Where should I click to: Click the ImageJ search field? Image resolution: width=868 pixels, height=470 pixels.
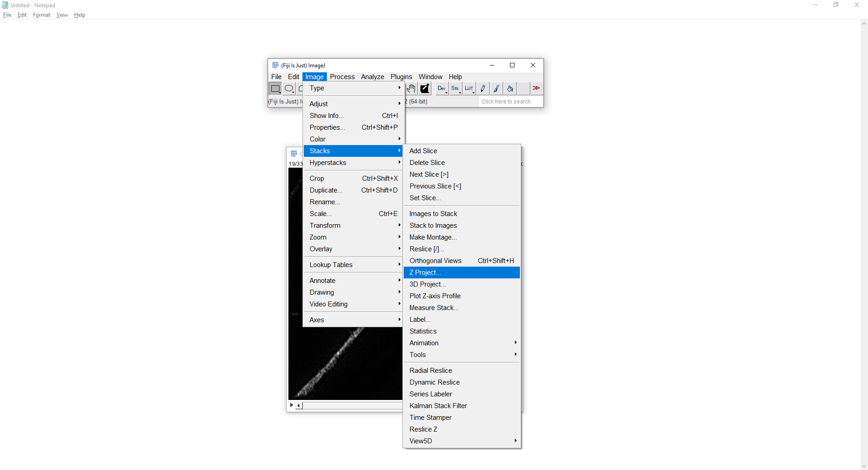pos(510,102)
